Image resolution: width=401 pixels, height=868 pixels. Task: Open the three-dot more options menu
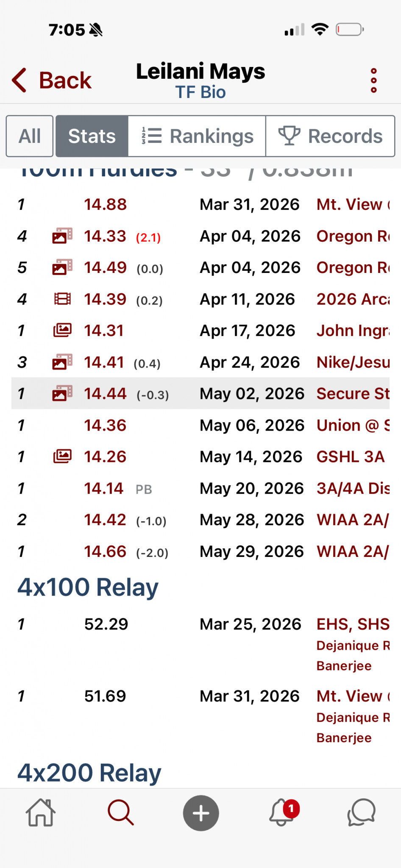tap(373, 80)
